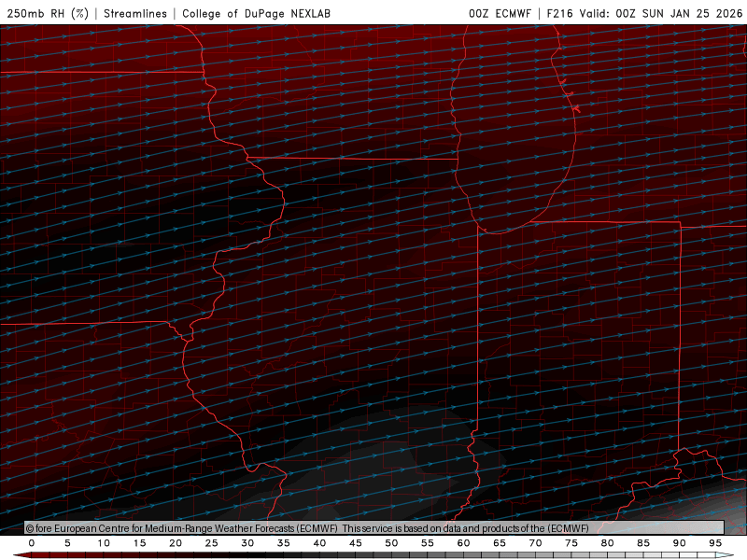Click the '30' value on the color scale
Screen dimensions: 747x560
click(x=247, y=543)
